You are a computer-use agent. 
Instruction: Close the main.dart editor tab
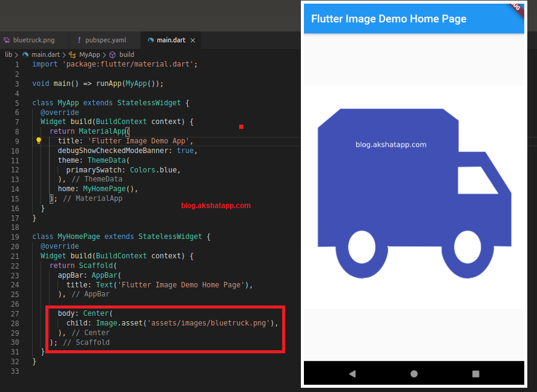(193, 40)
